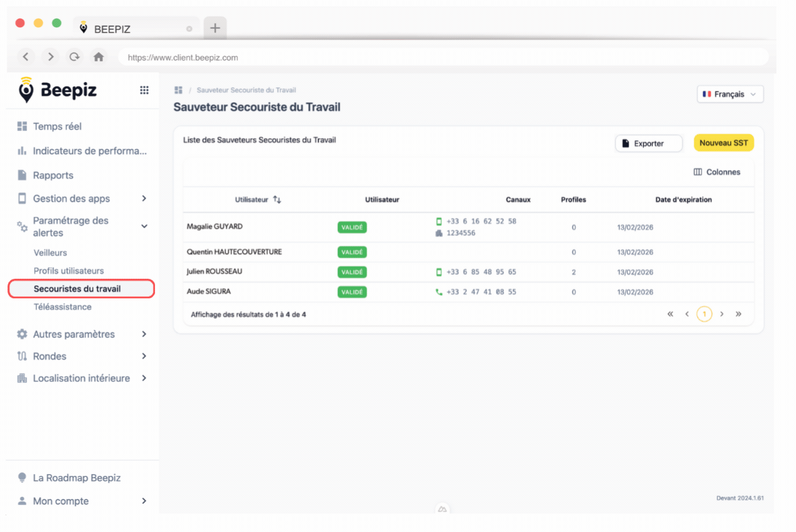Select the Julien ROUSSEAU row
The height and width of the screenshot is (532, 796).
click(469, 272)
